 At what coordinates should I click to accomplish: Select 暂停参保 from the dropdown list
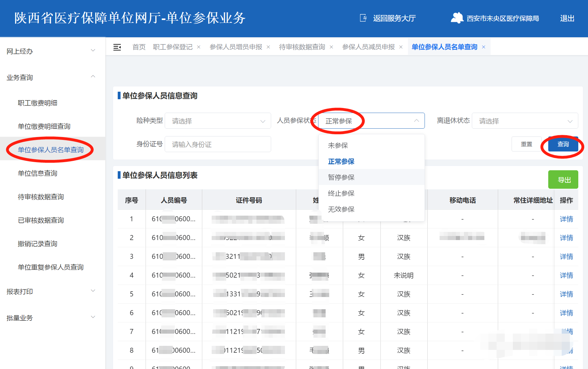pos(341,177)
